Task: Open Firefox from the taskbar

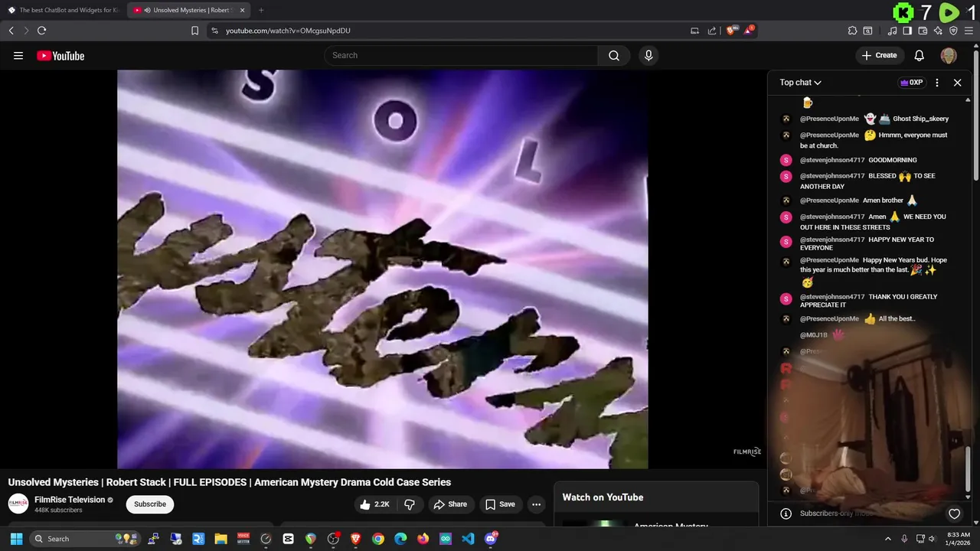Action: [423, 539]
